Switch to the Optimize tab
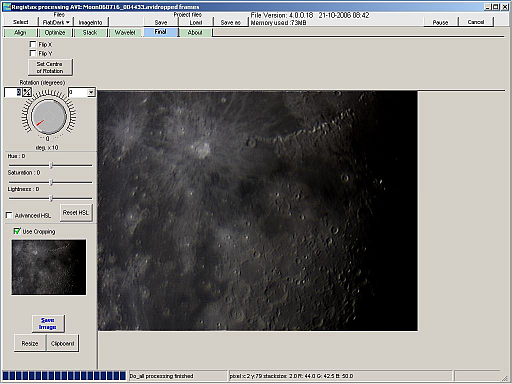 55,33
